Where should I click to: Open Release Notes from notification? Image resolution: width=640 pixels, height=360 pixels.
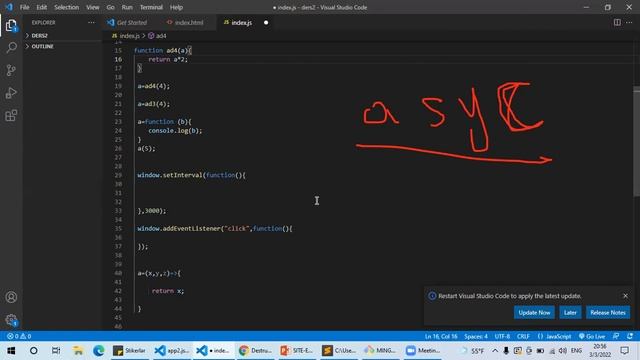click(608, 312)
